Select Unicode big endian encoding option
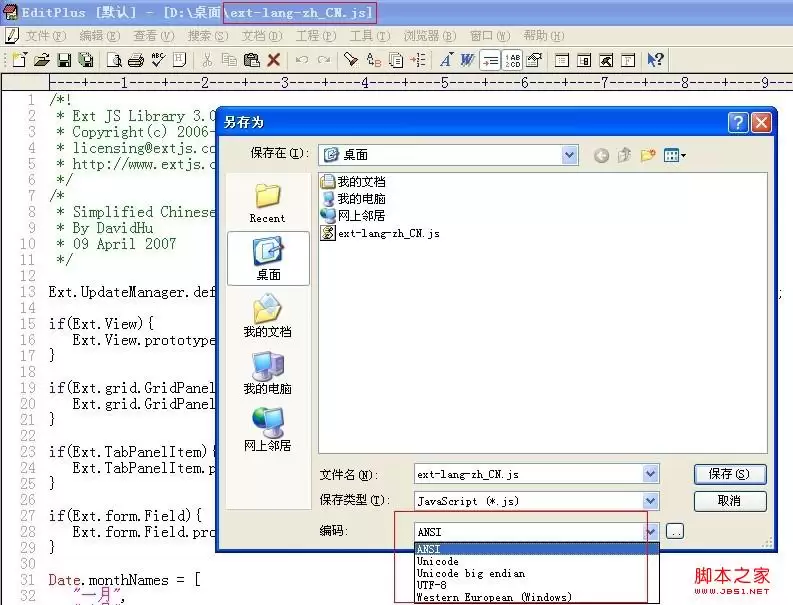This screenshot has height=605, width=793. tap(470, 573)
